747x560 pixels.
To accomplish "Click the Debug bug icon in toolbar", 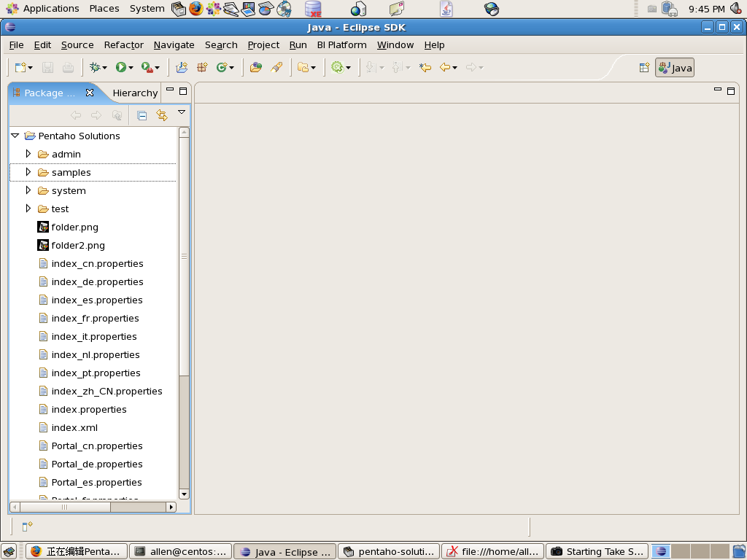I will (x=94, y=67).
